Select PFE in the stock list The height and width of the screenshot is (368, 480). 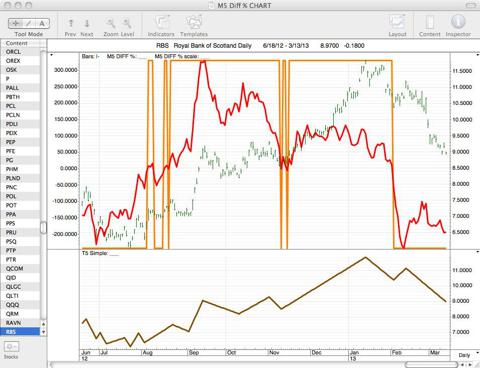20,151
